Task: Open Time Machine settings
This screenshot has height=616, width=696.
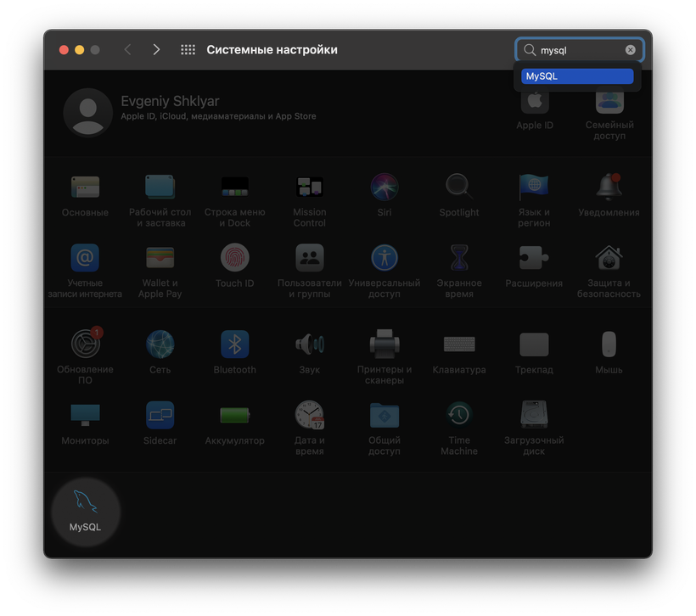Action: click(459, 415)
